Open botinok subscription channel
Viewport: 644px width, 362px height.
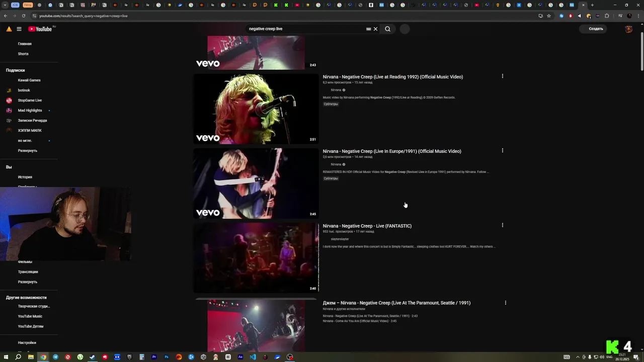click(24, 90)
